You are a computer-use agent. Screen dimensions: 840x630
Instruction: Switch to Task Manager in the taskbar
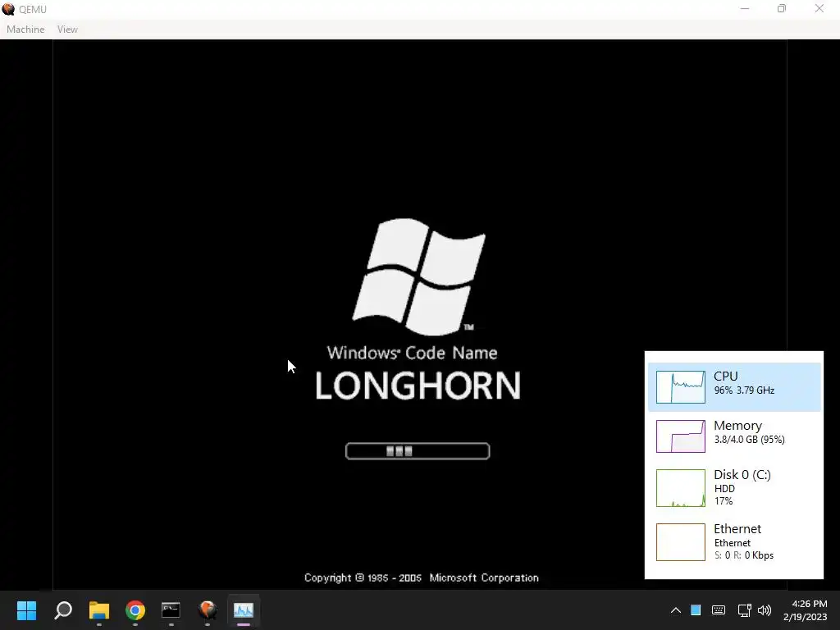point(243,610)
